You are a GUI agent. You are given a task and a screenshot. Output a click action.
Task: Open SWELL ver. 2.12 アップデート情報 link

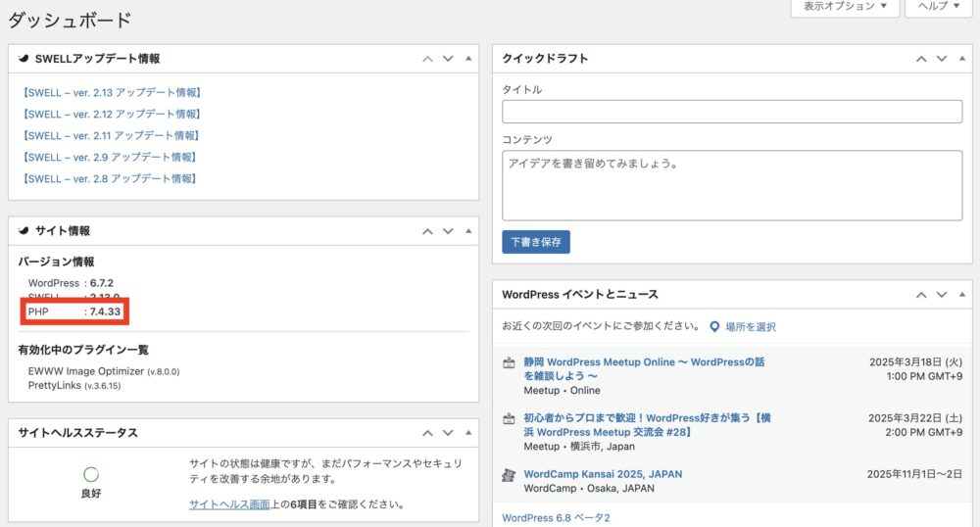pyautogui.click(x=112, y=115)
